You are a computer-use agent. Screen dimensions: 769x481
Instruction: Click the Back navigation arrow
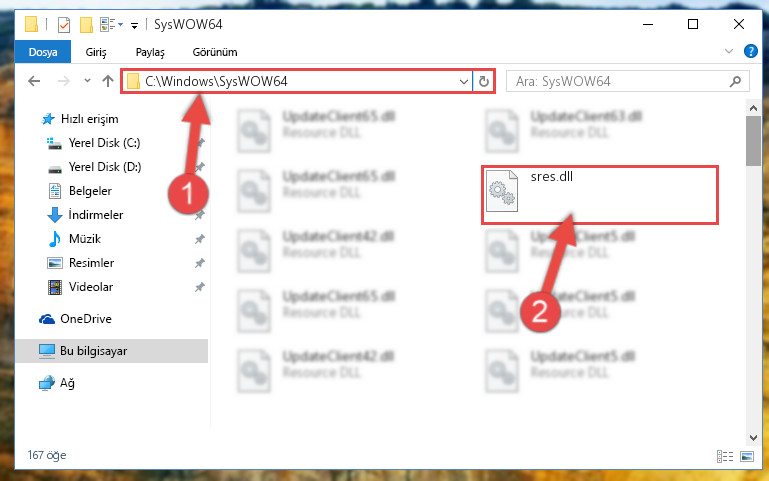(34, 81)
